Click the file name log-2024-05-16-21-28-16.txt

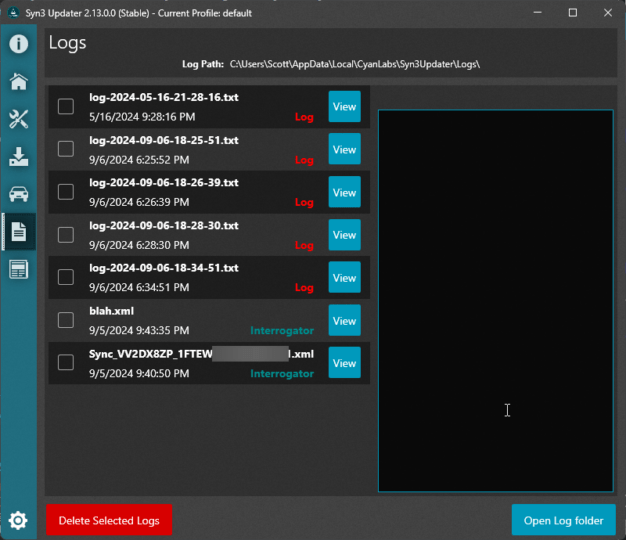(x=164, y=97)
